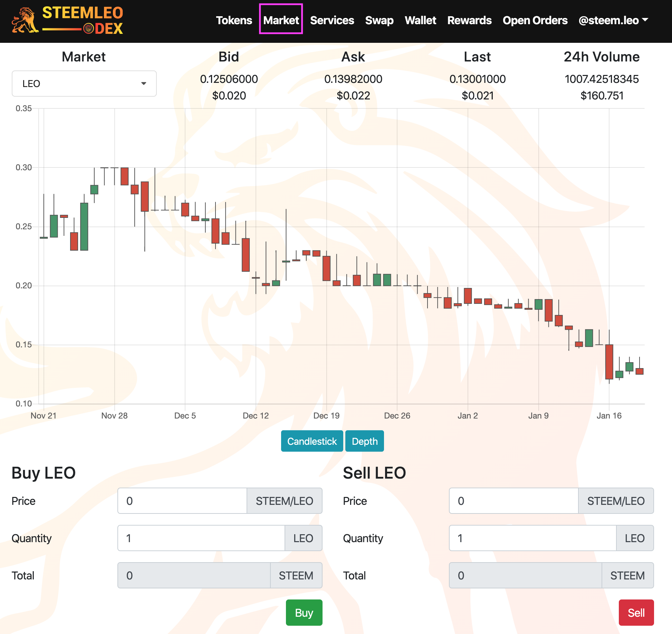Click the Jan 16 x-axis label
The image size is (672, 634).
coord(609,415)
